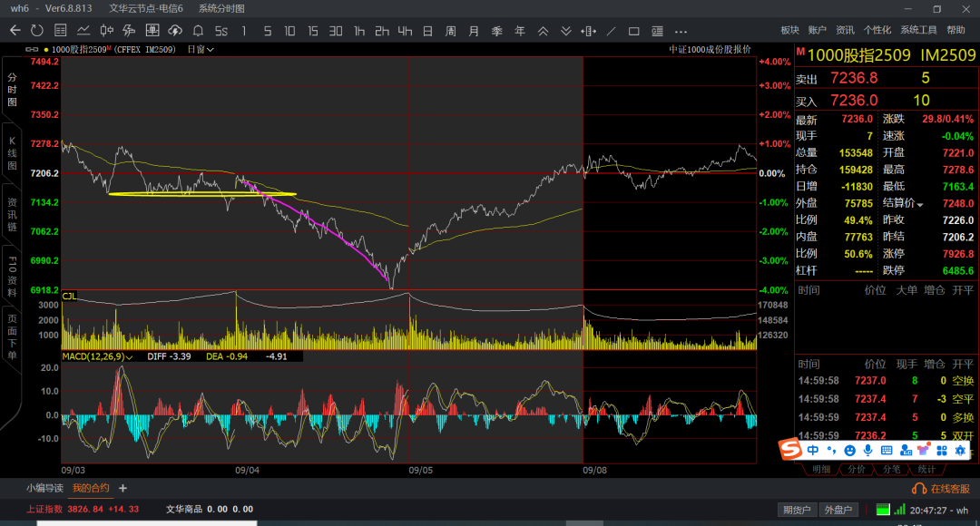
Task: Open 中证1000成份股报价 link
Action: [710, 49]
